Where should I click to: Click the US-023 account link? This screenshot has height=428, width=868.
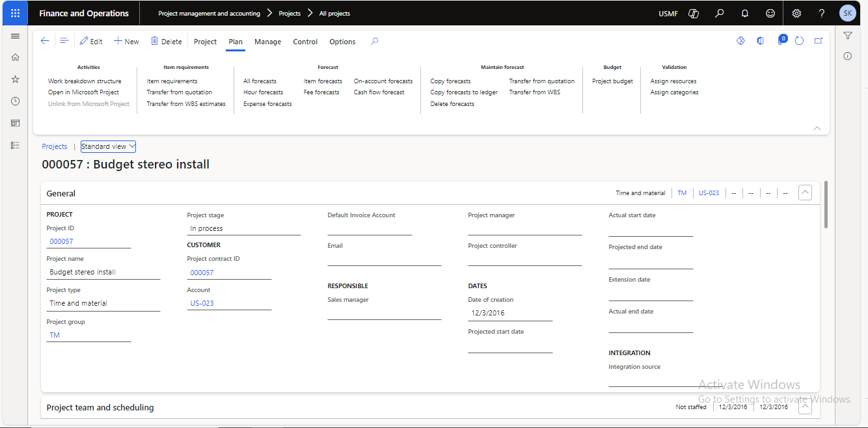202,303
